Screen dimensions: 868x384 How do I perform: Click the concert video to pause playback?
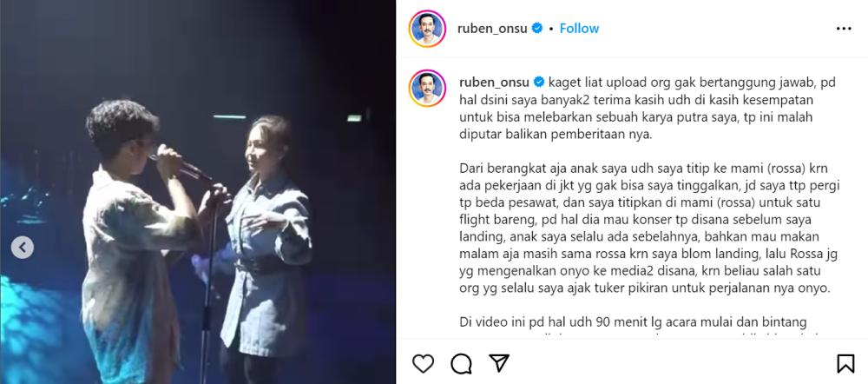pyautogui.click(x=198, y=192)
